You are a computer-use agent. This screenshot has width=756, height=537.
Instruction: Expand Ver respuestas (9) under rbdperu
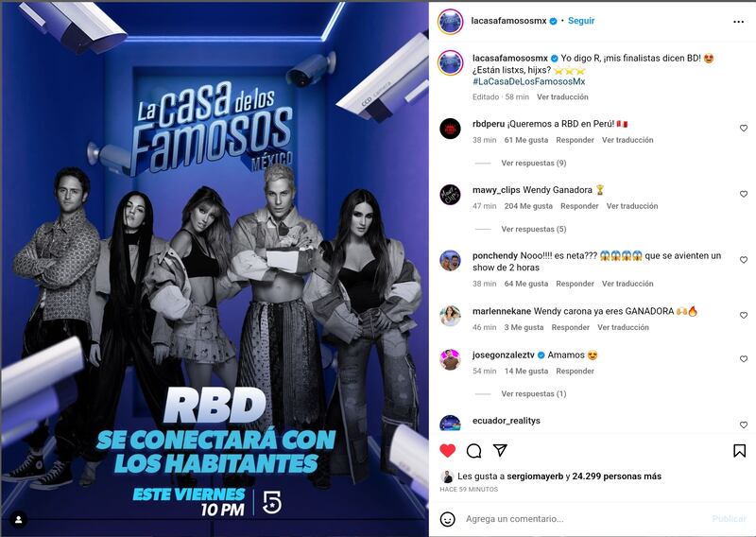point(533,163)
